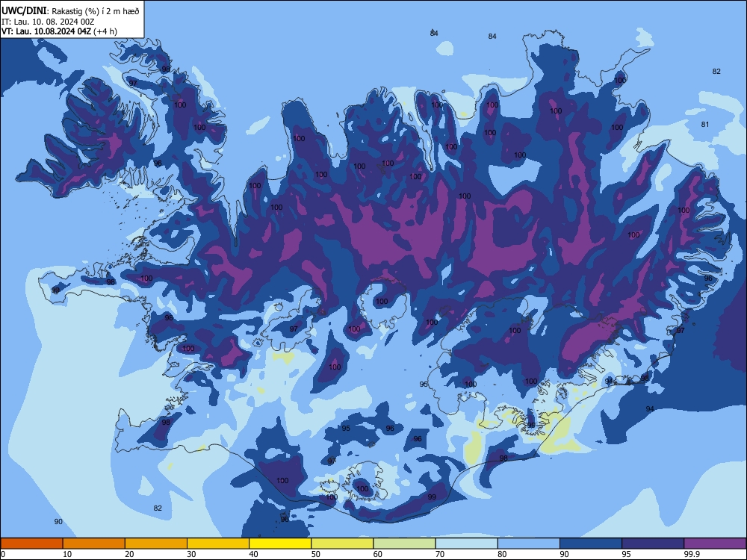Screen dimensions: 747x560
Task: Click the humidity value '81' on the map
Action: [705, 124]
